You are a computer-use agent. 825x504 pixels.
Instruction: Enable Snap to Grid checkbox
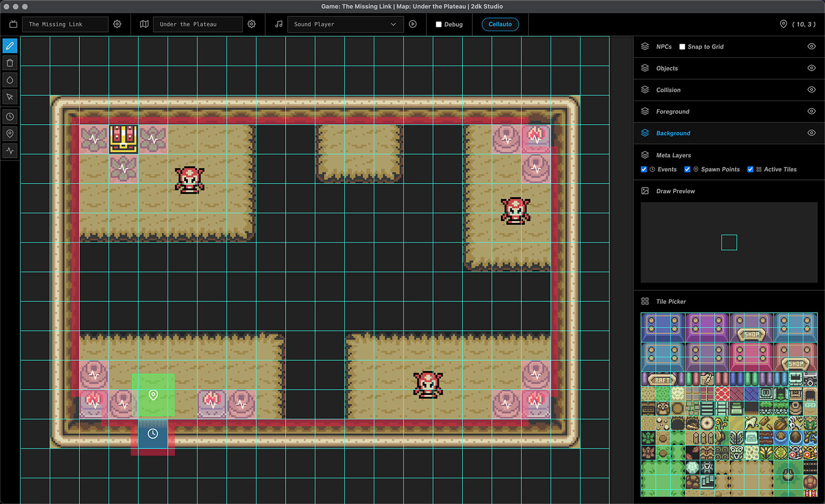tap(682, 47)
